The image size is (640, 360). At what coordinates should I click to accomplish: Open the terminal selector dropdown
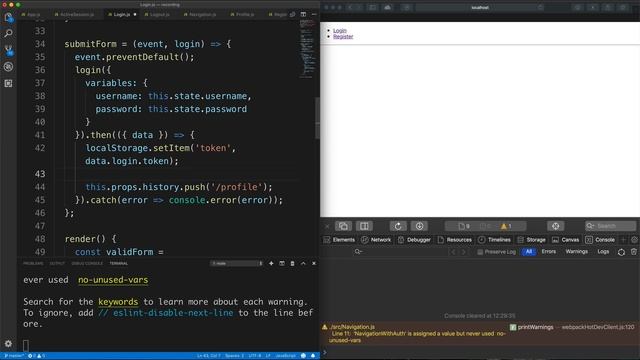[x=237, y=263]
